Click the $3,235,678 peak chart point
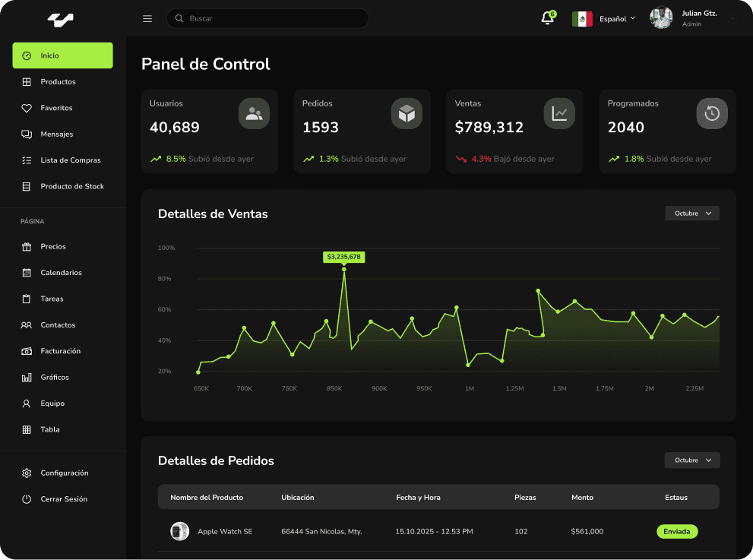 pyautogui.click(x=343, y=269)
